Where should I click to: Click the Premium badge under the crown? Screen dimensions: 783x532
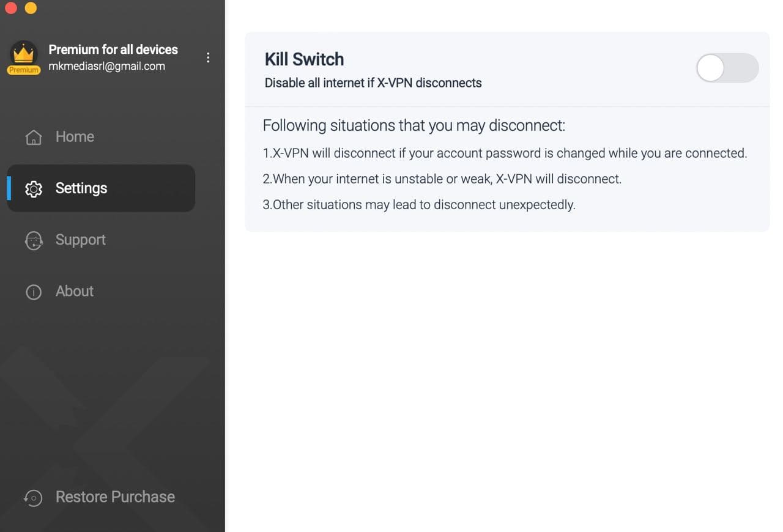point(23,70)
